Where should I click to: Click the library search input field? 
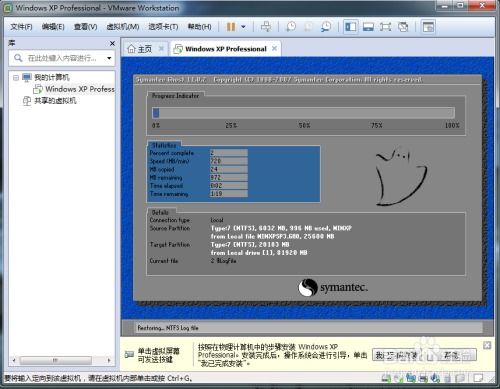click(62, 58)
